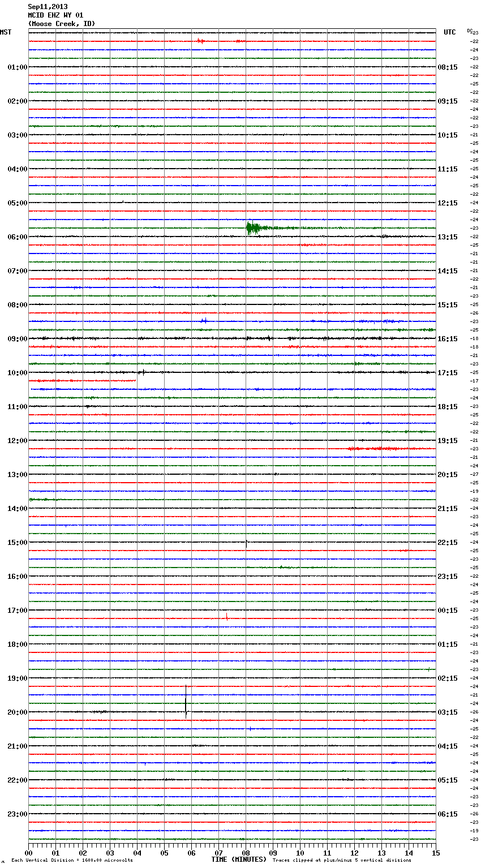
Task: Click the red trace that ends early after 10:00
Action: [x=82, y=381]
